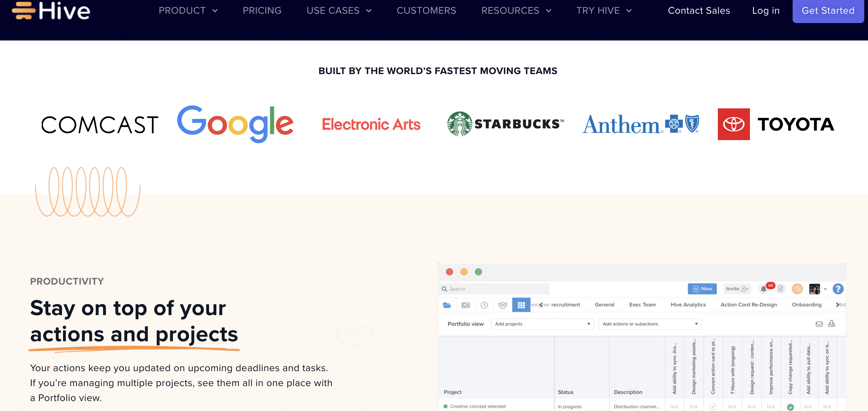Click New to create an item

[702, 289]
